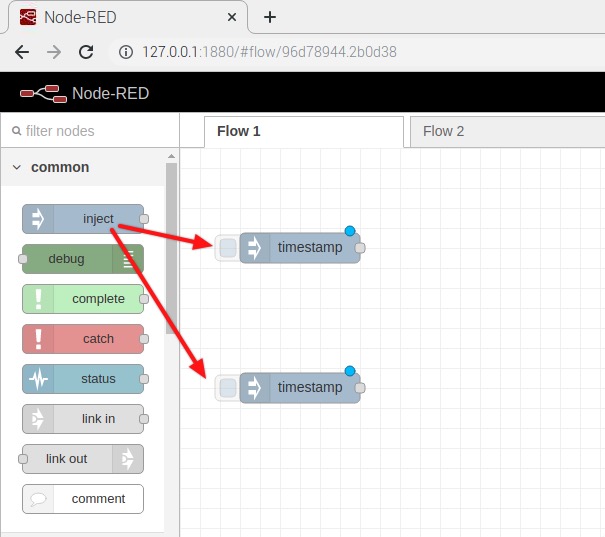Reload the page with browser refresh button

[86, 52]
